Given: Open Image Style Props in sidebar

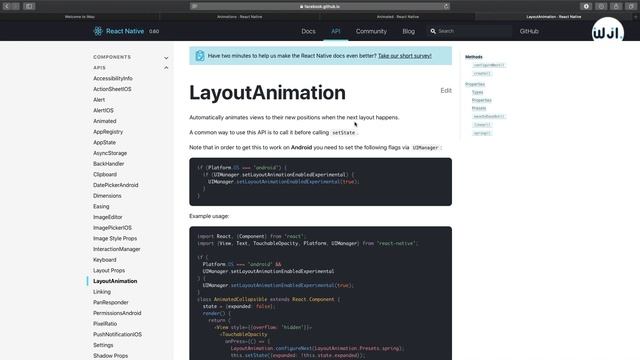Looking at the screenshot, I should [x=115, y=238].
